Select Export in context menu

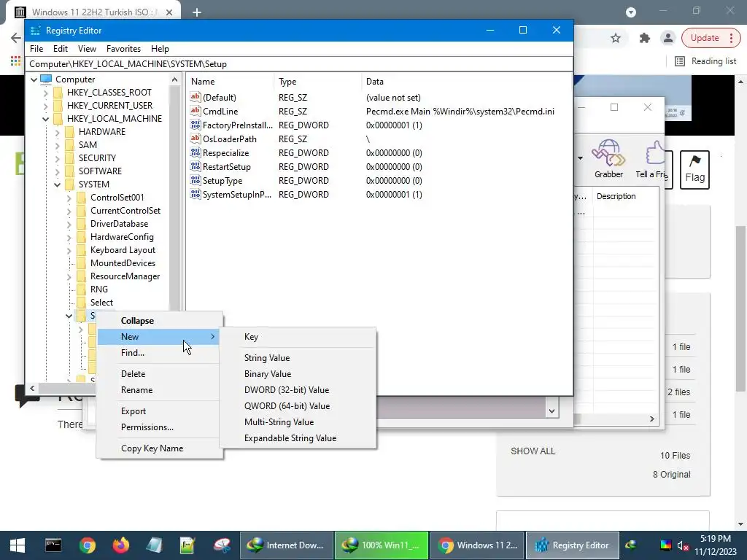coord(160,411)
